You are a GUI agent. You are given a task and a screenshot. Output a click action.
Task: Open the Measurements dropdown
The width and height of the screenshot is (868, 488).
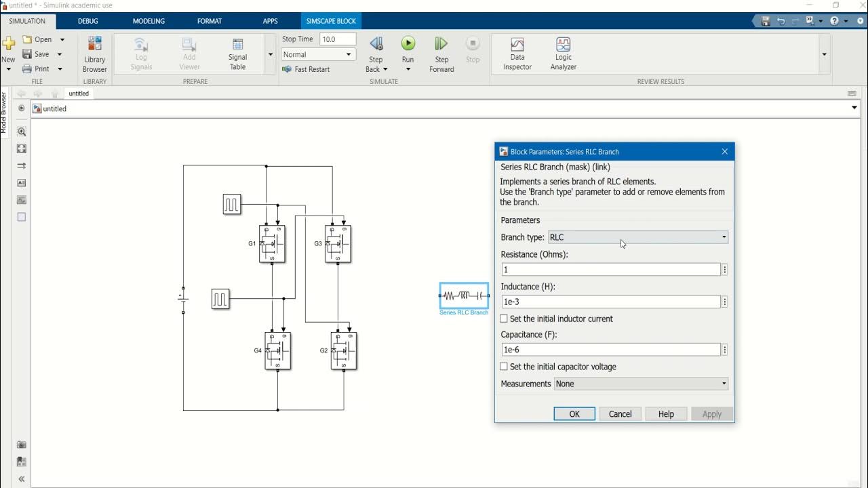click(x=641, y=384)
